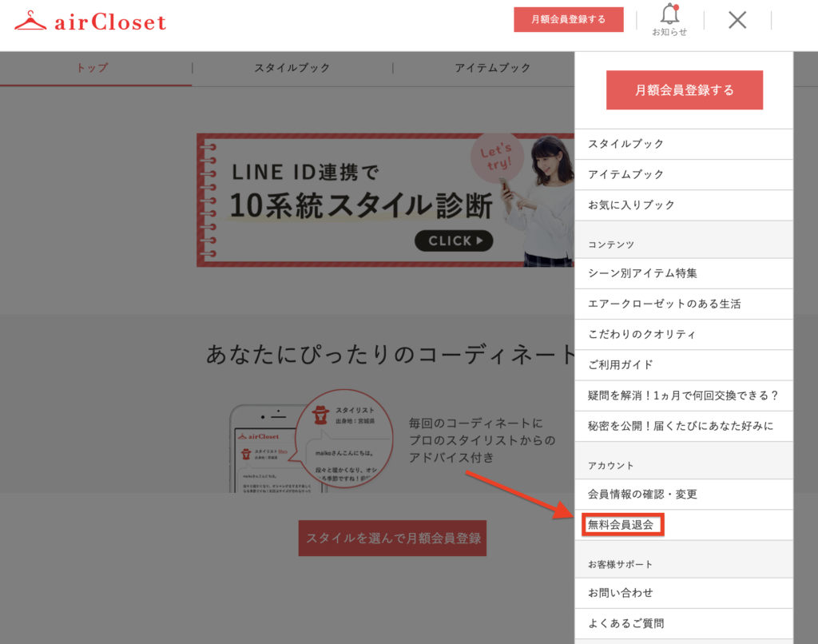Select こだわりのクオリティ menu entry

(x=684, y=335)
